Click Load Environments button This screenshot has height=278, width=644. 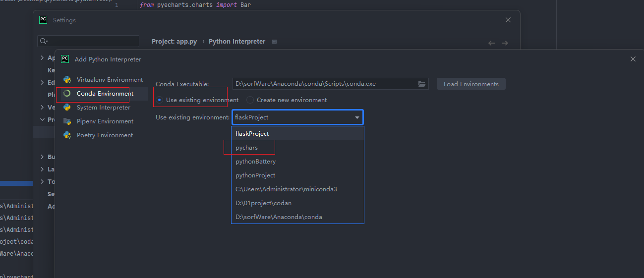471,84
